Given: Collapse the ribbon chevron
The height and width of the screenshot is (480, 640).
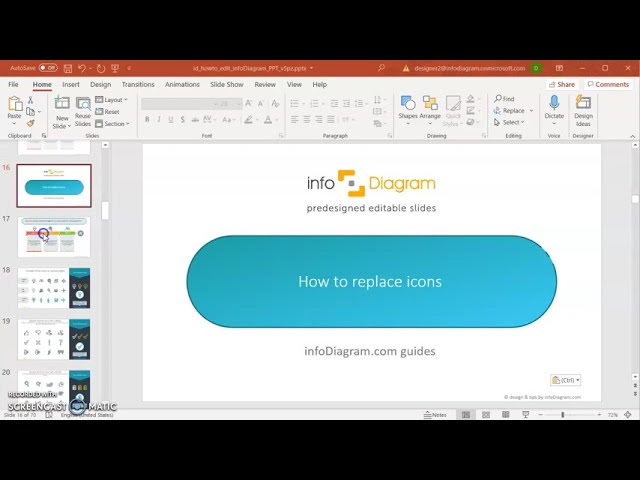Looking at the screenshot, I should [633, 136].
